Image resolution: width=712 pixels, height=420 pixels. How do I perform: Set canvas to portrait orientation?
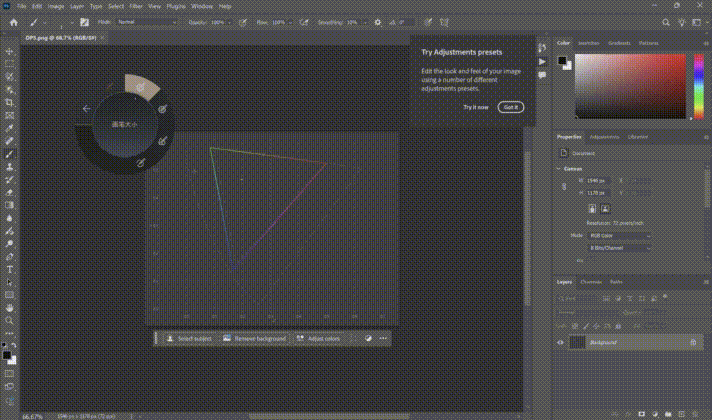pos(592,209)
